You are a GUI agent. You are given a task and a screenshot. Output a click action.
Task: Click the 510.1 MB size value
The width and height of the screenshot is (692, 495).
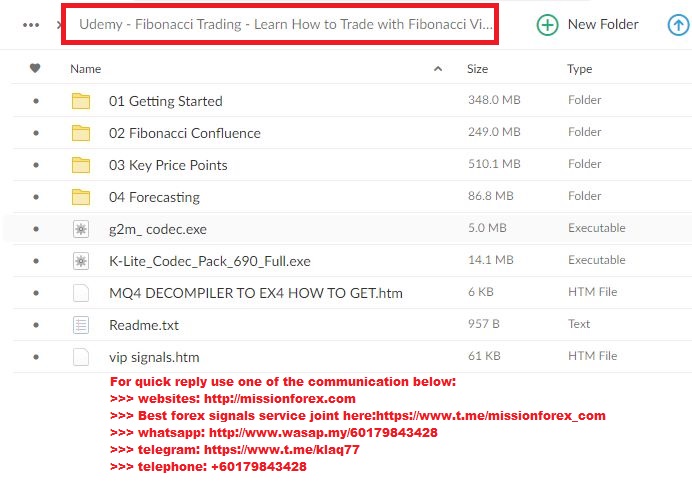(x=494, y=164)
